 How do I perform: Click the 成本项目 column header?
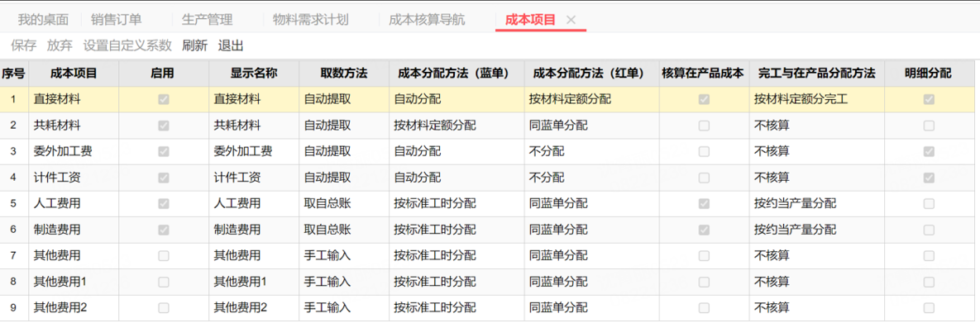(x=74, y=73)
